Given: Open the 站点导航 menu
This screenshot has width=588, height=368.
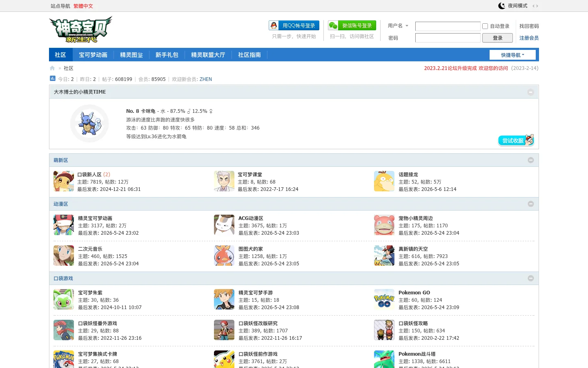Looking at the screenshot, I should pos(60,6).
